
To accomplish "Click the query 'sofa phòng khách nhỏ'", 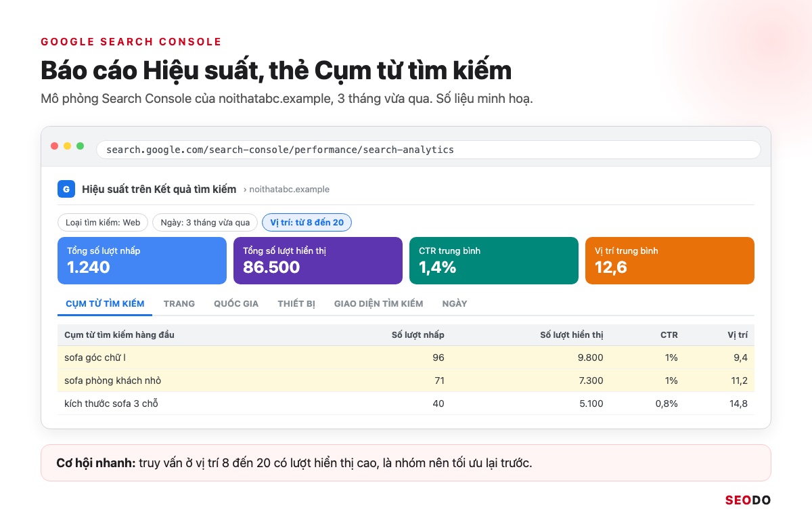I will 113,380.
